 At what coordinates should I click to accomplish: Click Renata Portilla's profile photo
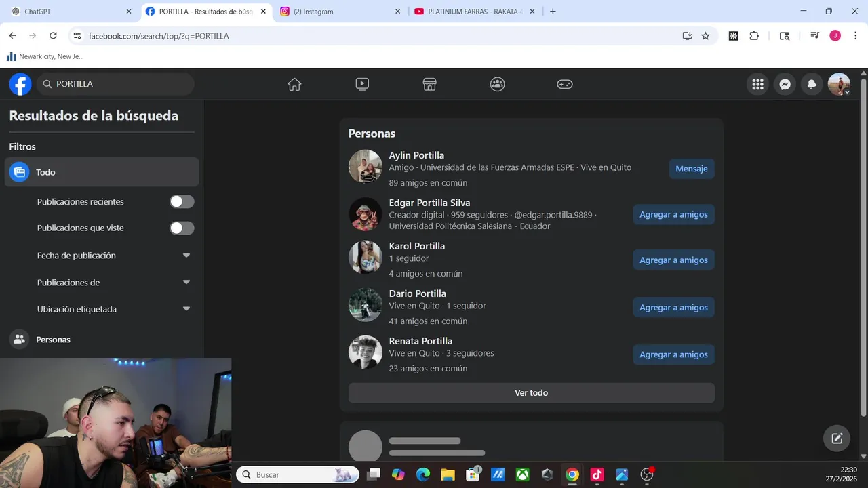[366, 352]
